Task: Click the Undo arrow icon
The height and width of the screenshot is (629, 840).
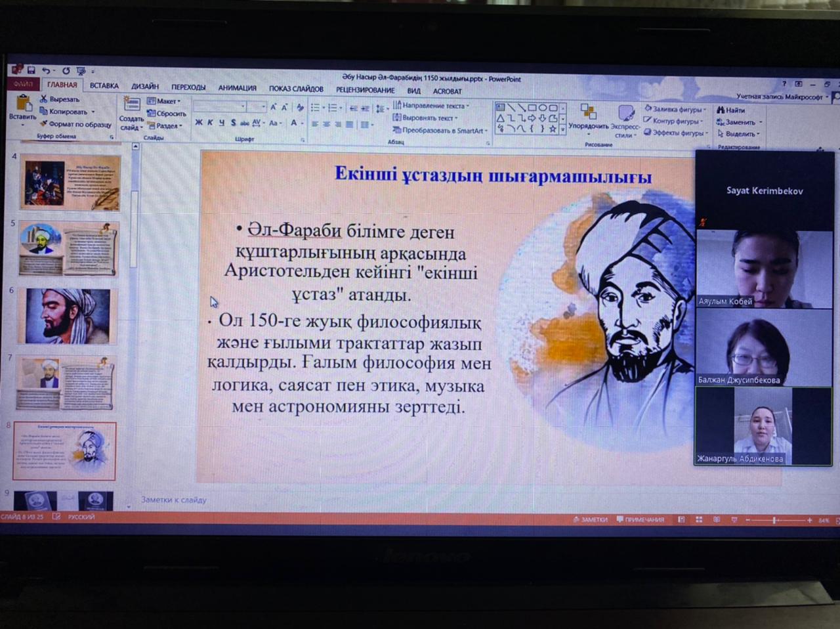Action: pyautogui.click(x=46, y=71)
